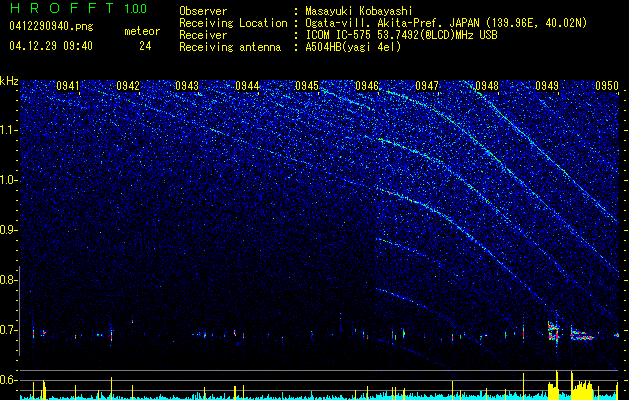
Task: Click the 0.9 kHz axis label
Action: click(8, 230)
